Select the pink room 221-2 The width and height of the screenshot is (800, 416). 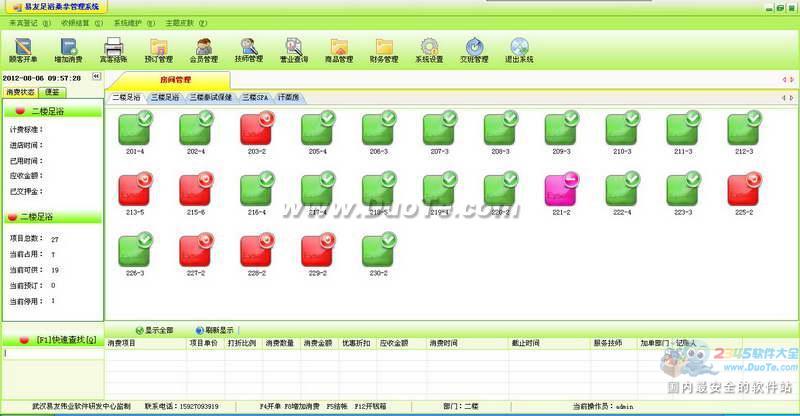coord(561,191)
